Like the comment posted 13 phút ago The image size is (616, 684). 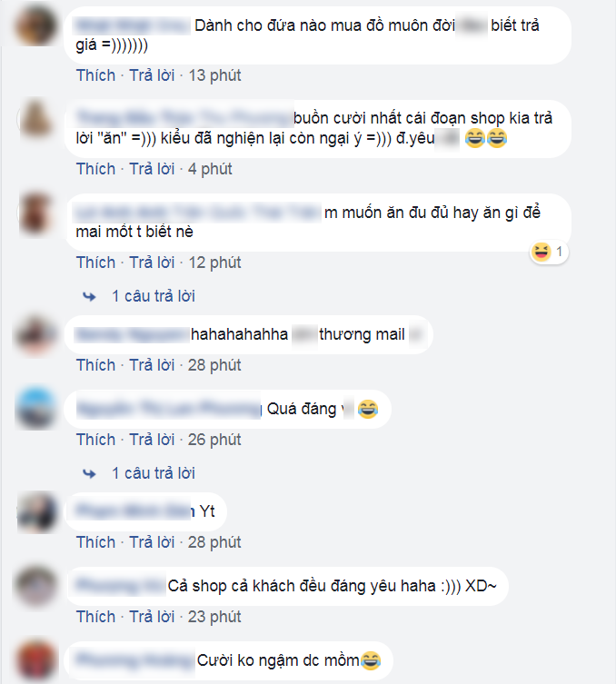tap(95, 75)
